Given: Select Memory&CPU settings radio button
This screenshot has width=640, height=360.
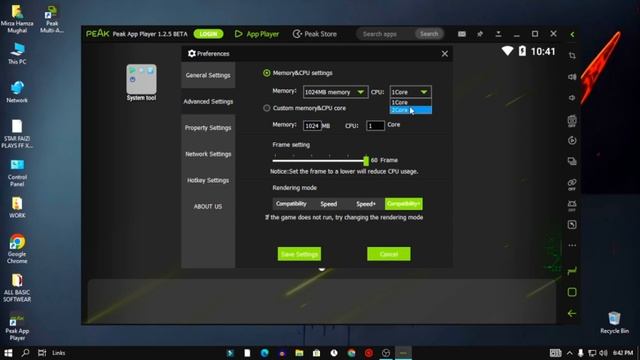Looking at the screenshot, I should click(x=267, y=73).
